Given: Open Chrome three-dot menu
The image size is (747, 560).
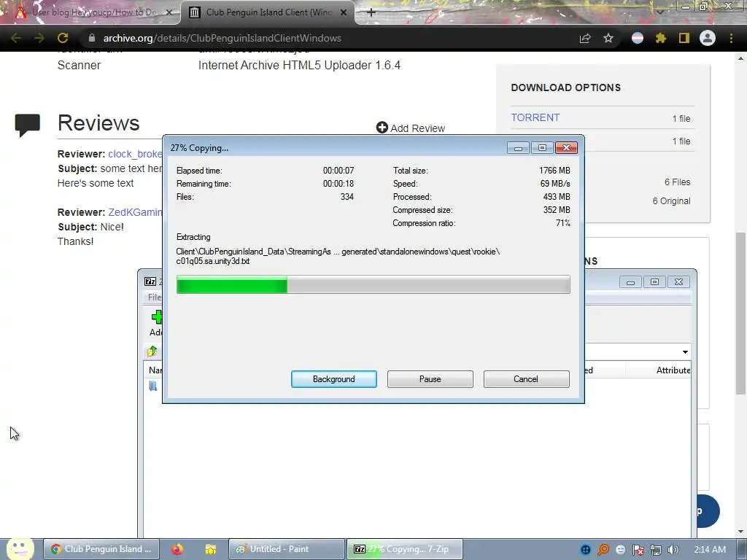Looking at the screenshot, I should [x=731, y=38].
